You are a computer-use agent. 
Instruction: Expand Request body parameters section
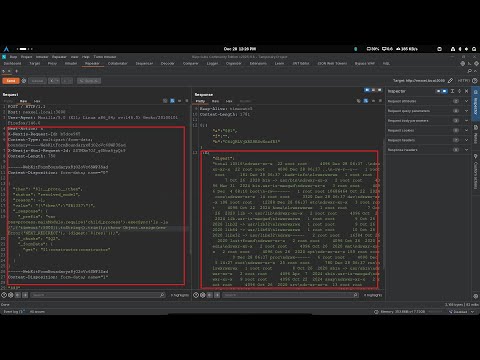[428, 121]
